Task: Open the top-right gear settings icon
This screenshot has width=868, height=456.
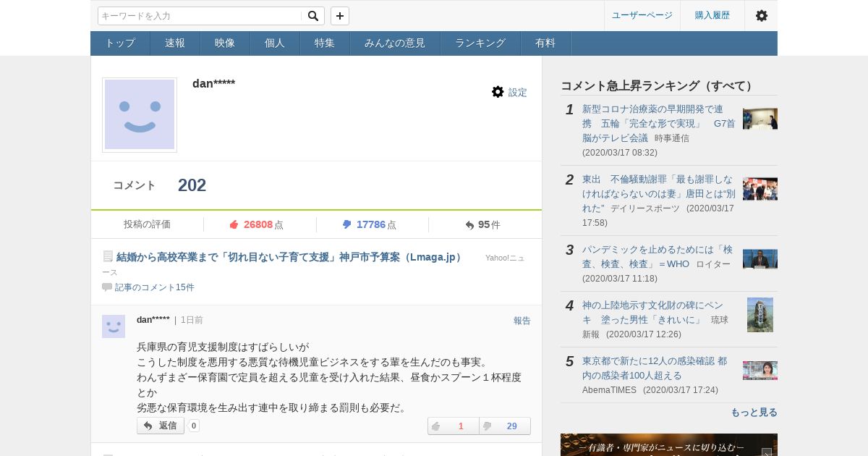Action: (762, 15)
